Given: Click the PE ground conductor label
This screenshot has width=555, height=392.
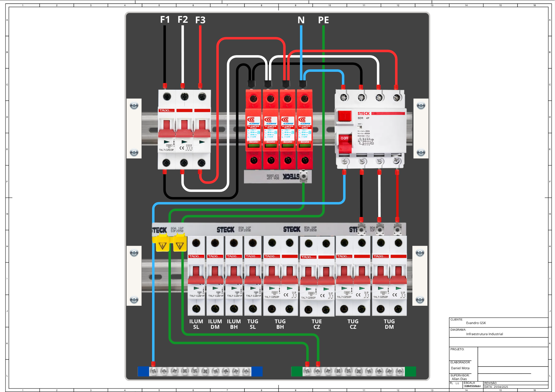Looking at the screenshot, I should (x=323, y=20).
